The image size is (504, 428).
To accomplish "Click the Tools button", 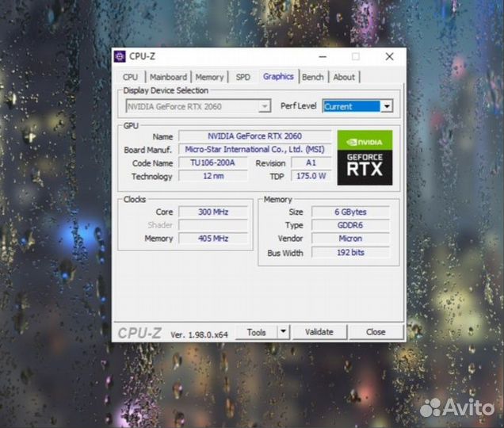I will click(256, 332).
